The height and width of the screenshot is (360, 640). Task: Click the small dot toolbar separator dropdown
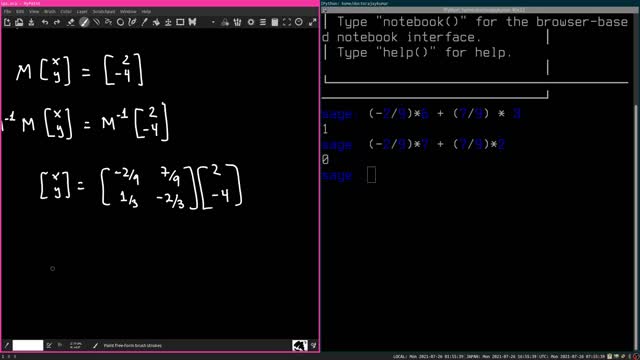[213, 22]
